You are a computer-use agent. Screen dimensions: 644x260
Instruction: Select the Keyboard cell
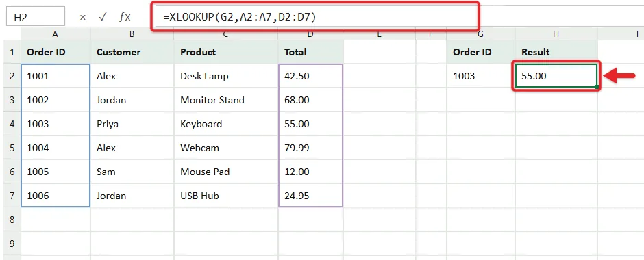coord(226,124)
